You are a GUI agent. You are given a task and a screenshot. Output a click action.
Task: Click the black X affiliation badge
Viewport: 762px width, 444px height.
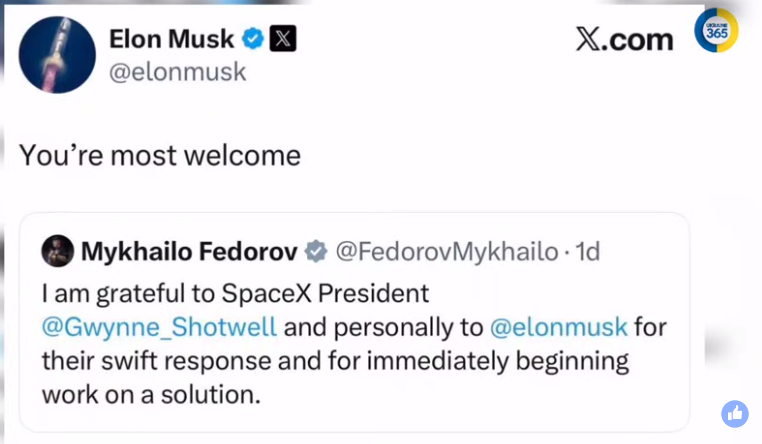[283, 39]
